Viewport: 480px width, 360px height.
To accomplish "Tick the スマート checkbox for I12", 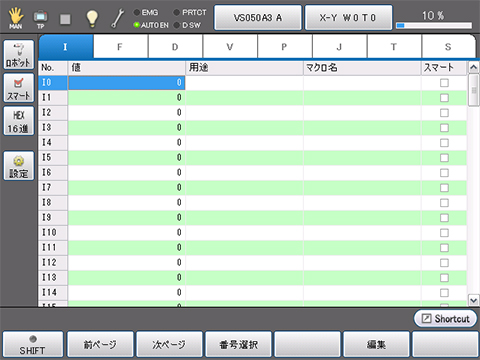I will point(444,263).
